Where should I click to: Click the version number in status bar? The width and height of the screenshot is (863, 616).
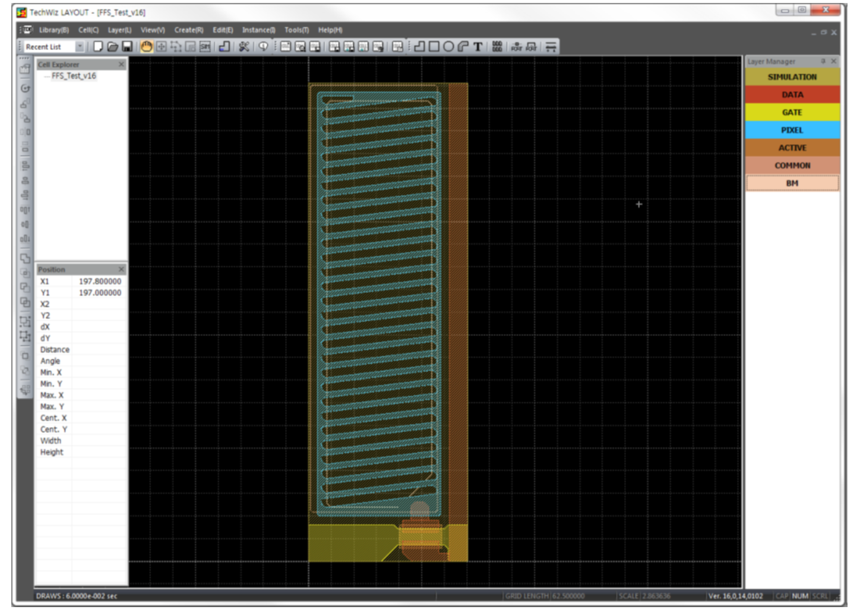pos(735,596)
